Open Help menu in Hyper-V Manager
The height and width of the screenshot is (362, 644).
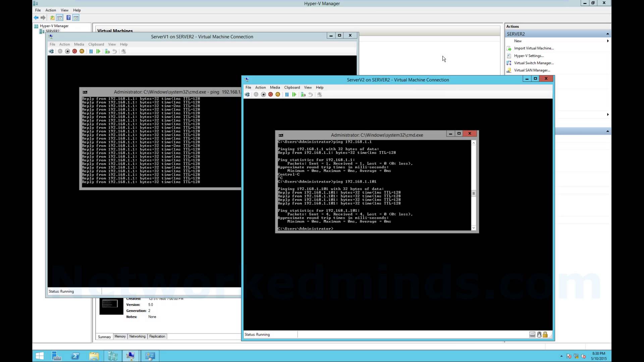pyautogui.click(x=77, y=10)
